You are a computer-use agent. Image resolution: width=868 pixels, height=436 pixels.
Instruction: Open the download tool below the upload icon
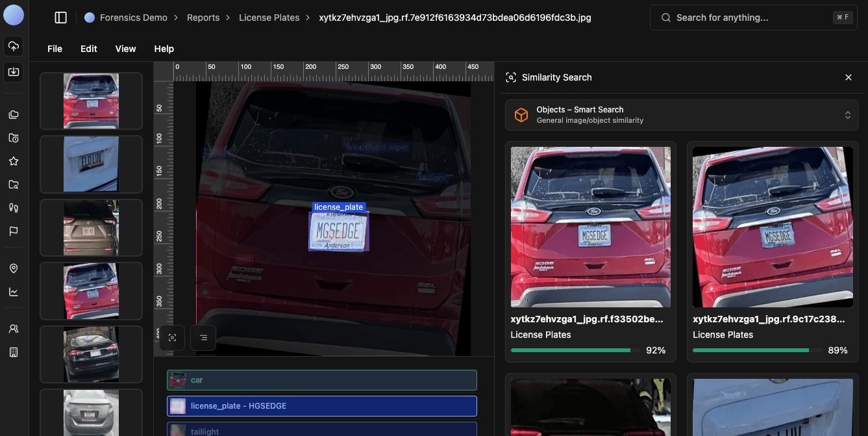13,72
